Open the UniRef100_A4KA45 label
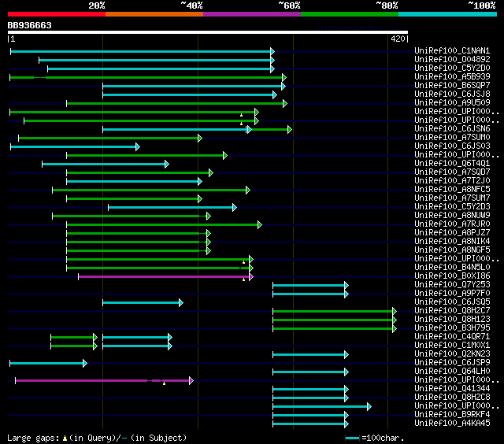 [x=452, y=424]
